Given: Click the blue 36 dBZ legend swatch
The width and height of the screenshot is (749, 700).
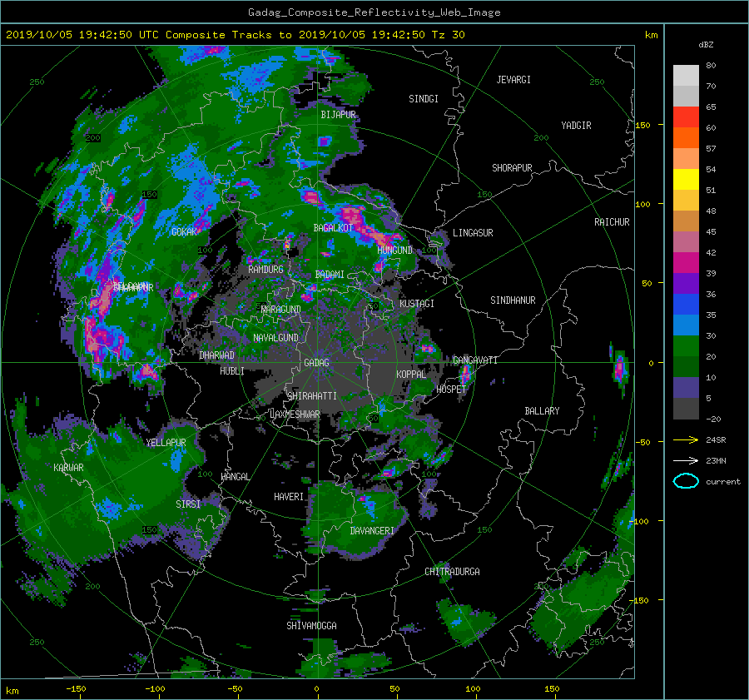Looking at the screenshot, I should pyautogui.click(x=686, y=304).
